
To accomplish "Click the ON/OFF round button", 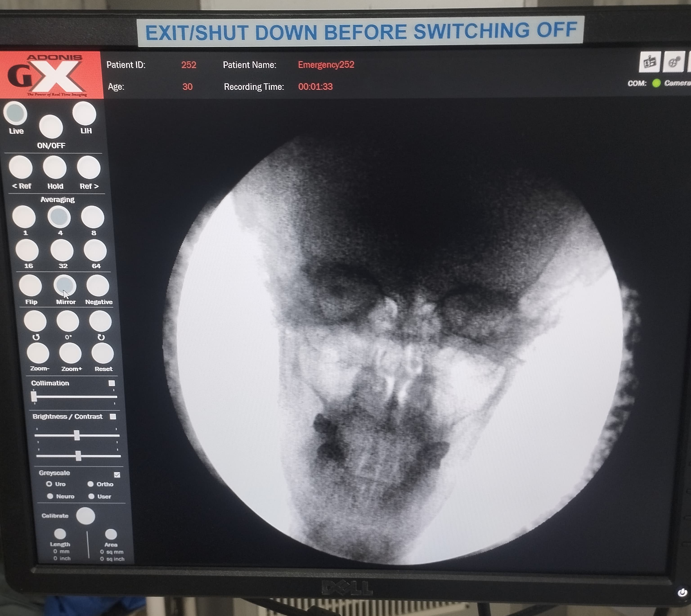I will click(51, 127).
